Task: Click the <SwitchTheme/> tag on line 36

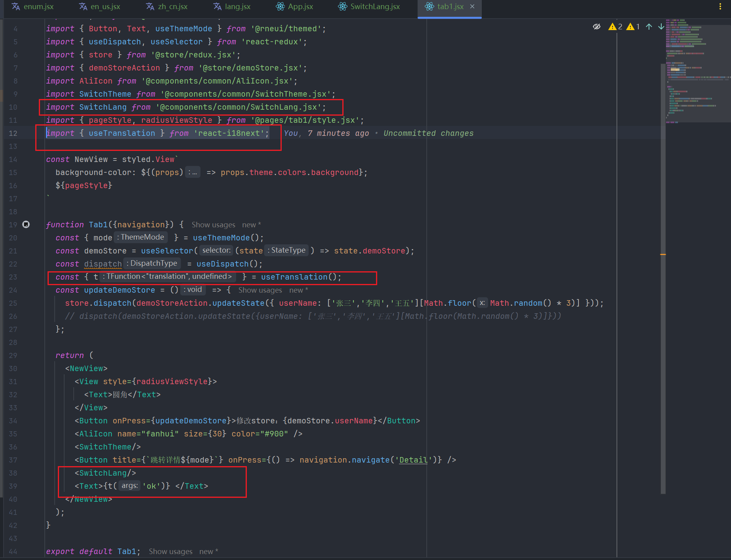Action: coord(107,447)
